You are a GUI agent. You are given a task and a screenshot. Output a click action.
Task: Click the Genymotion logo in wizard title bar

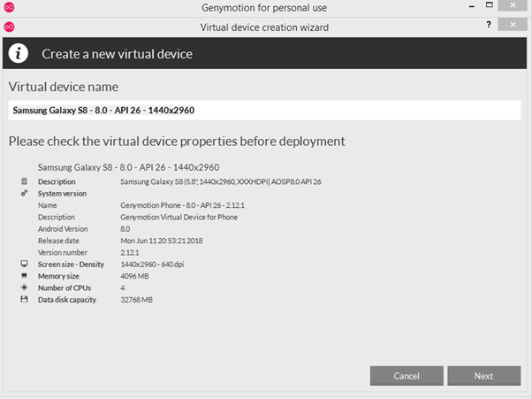click(x=9, y=27)
